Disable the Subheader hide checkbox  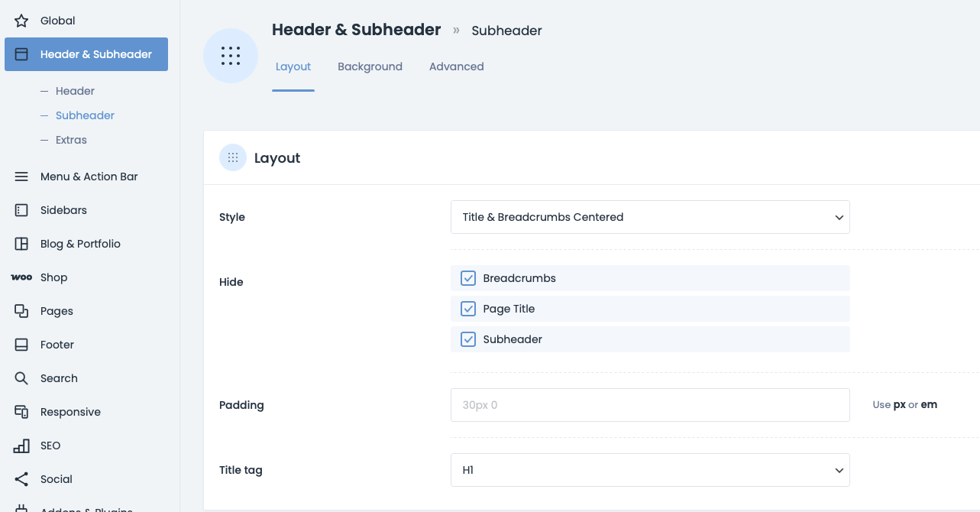tap(468, 339)
